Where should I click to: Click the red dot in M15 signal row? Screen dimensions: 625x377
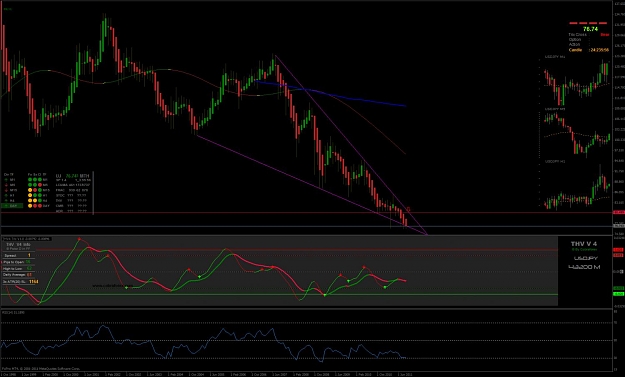(35, 190)
